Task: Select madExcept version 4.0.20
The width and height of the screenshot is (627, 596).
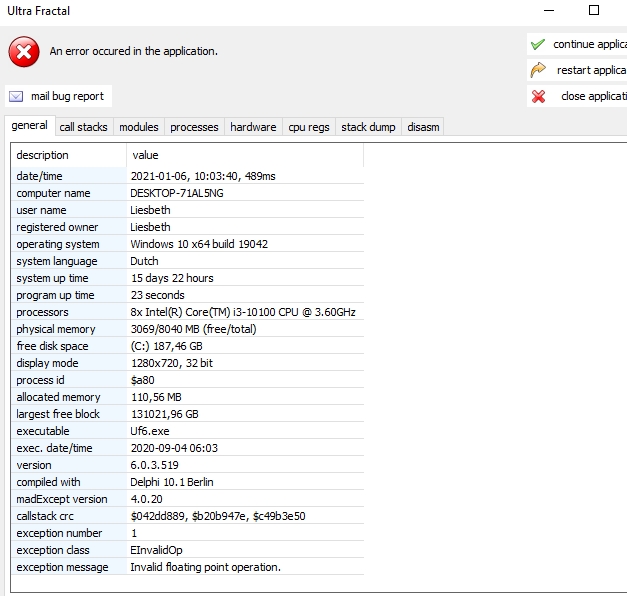Action: pyautogui.click(x=146, y=499)
